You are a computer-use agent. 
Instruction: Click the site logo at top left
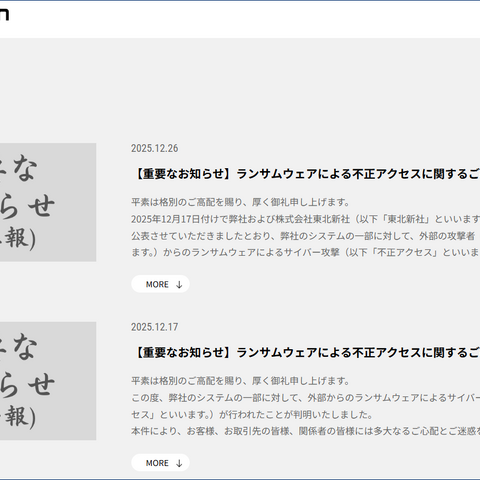[4, 14]
